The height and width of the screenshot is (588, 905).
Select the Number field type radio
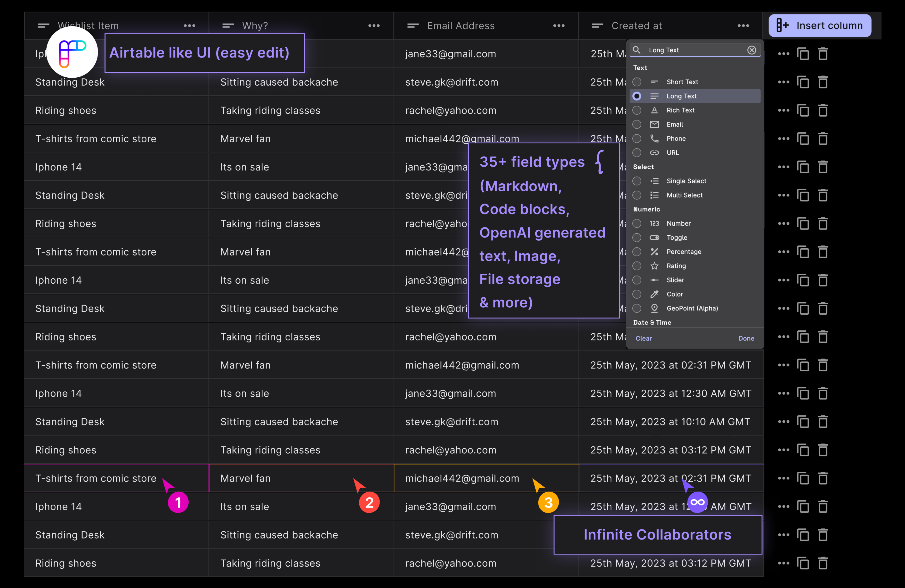tap(637, 223)
